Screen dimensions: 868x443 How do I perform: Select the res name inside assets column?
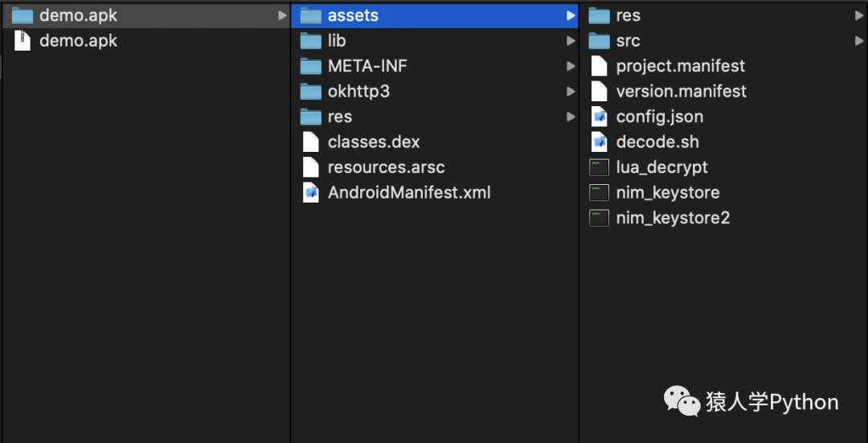(628, 15)
